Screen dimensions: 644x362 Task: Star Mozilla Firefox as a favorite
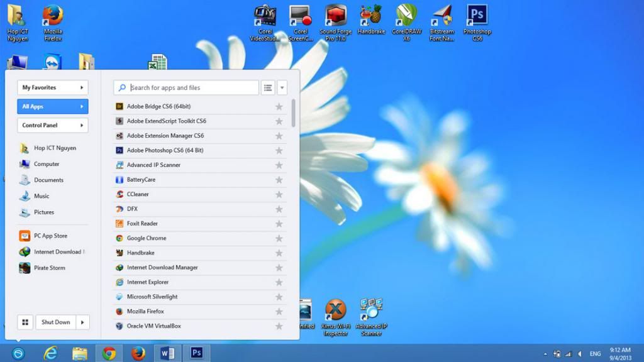pos(279,312)
